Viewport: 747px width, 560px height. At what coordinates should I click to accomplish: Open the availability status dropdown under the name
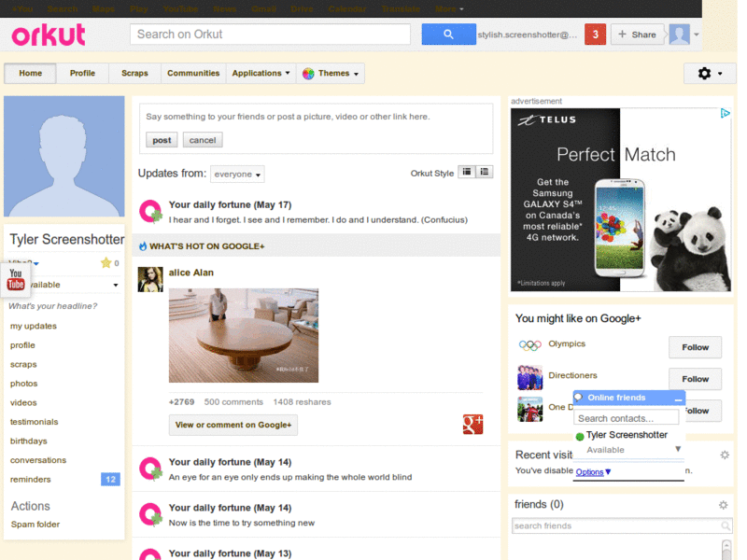(116, 285)
